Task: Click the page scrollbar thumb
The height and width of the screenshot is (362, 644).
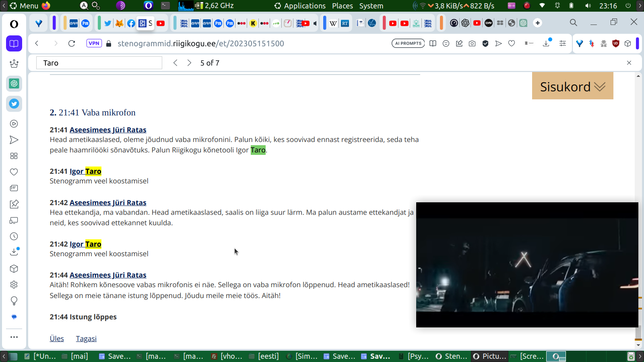Action: 638,333
